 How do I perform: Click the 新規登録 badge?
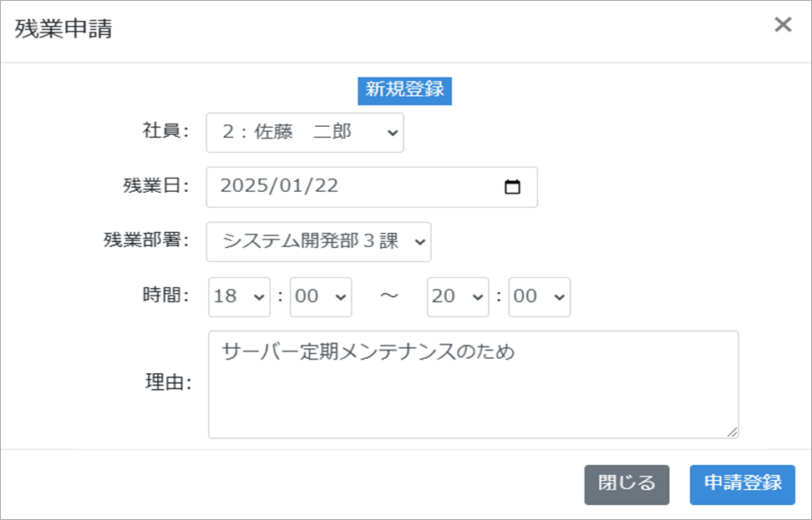point(404,90)
